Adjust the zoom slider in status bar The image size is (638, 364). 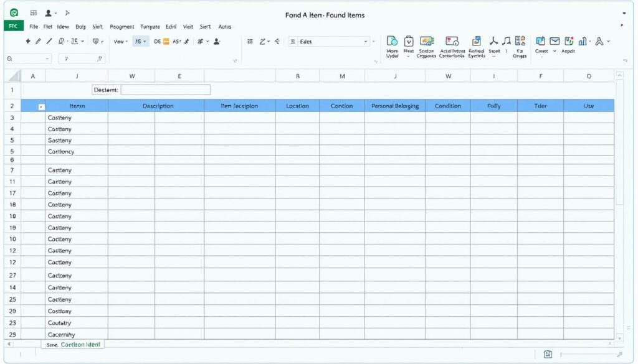(590, 354)
